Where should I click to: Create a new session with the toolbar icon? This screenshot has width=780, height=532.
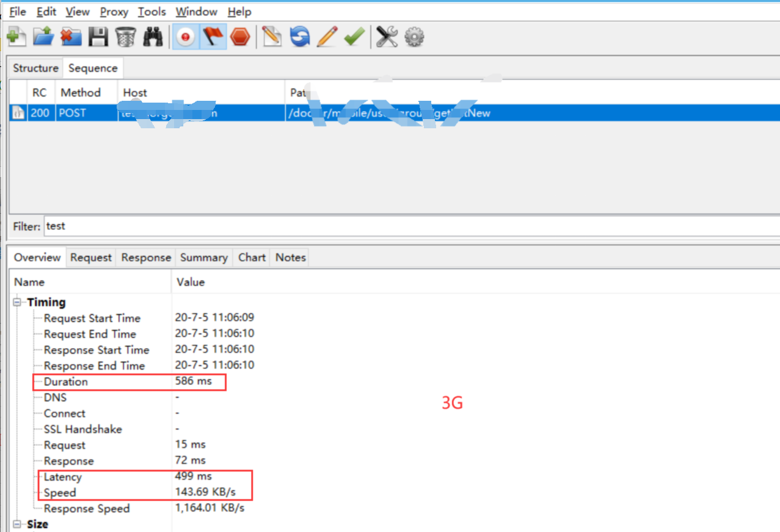[16, 38]
